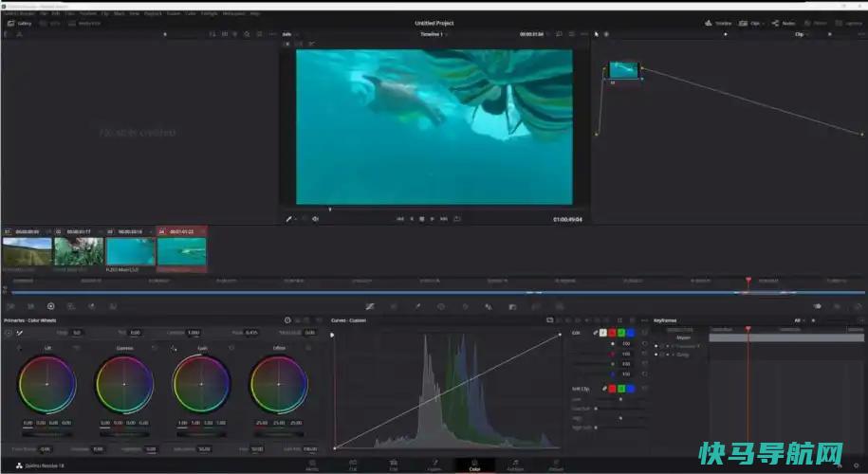Show the Information panel icon
This screenshot has width=868, height=474.
pyautogui.click(x=858, y=306)
